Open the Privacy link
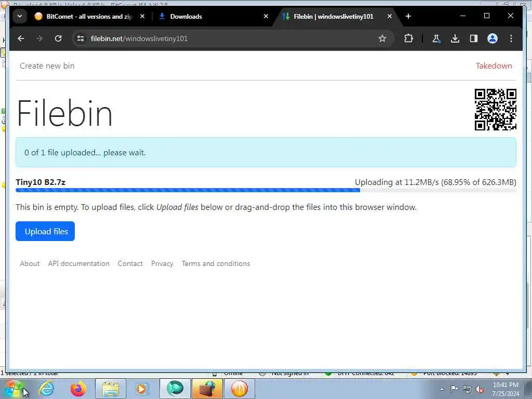Viewport: 532px width, 399px height. tap(162, 263)
